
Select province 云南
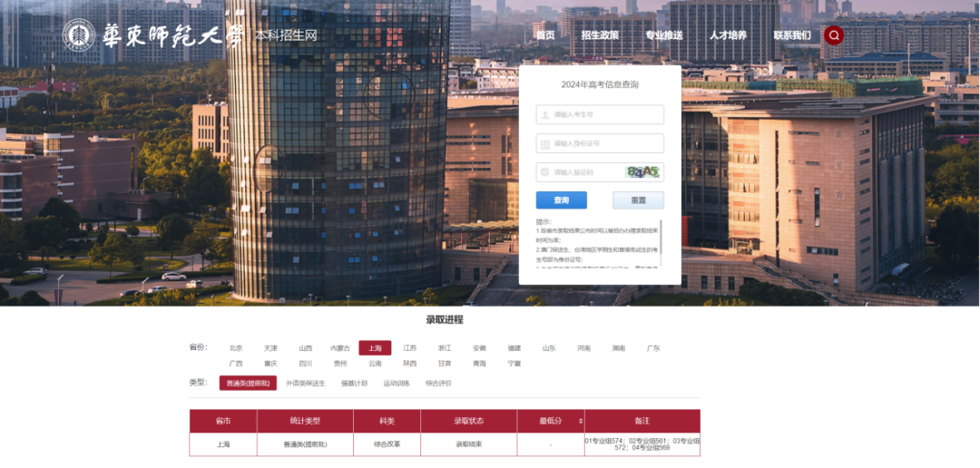click(x=375, y=363)
